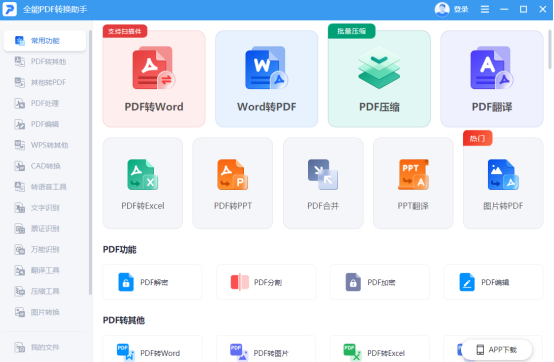Image resolution: width=554 pixels, height=362 pixels.
Task: Switch to 其他转PDF in the sidebar
Action: point(45,82)
